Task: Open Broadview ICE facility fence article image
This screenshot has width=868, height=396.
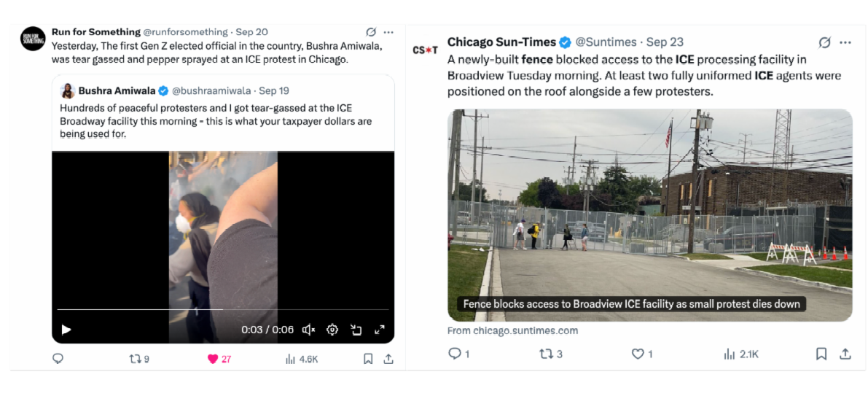Action: 650,215
